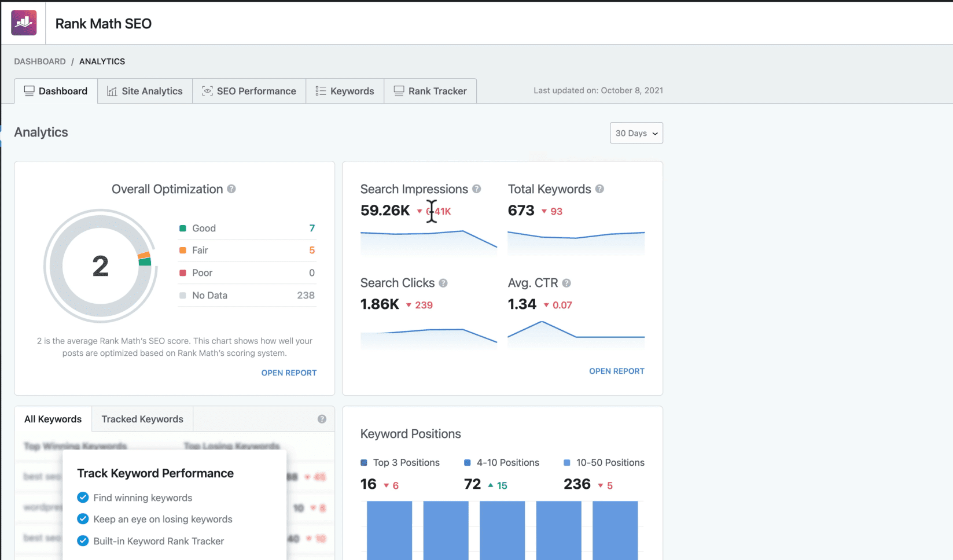The width and height of the screenshot is (953, 560).
Task: Click the 10-50 Positions legend swatch
Action: click(x=567, y=463)
